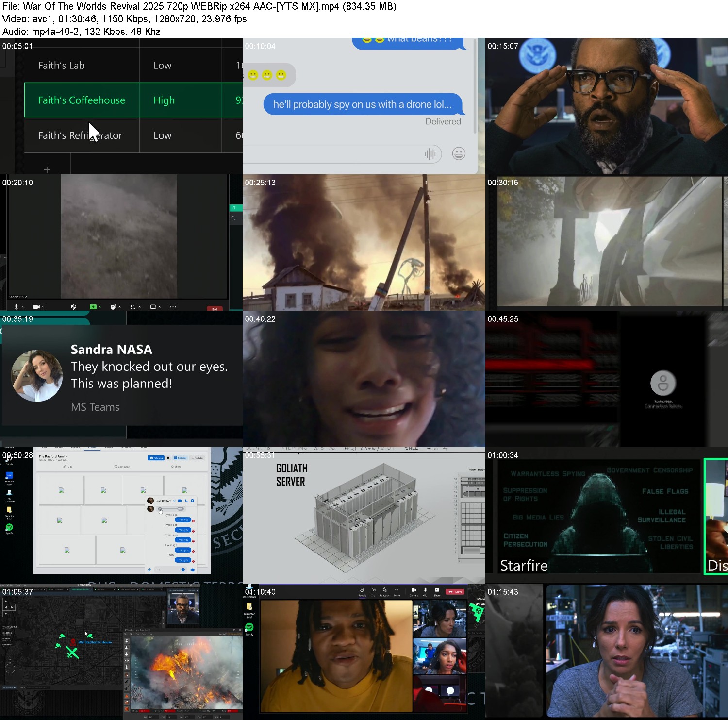The width and height of the screenshot is (728, 720).
Task: Click Share in the 01:10:40 meeting toolbar
Action: 437,592
